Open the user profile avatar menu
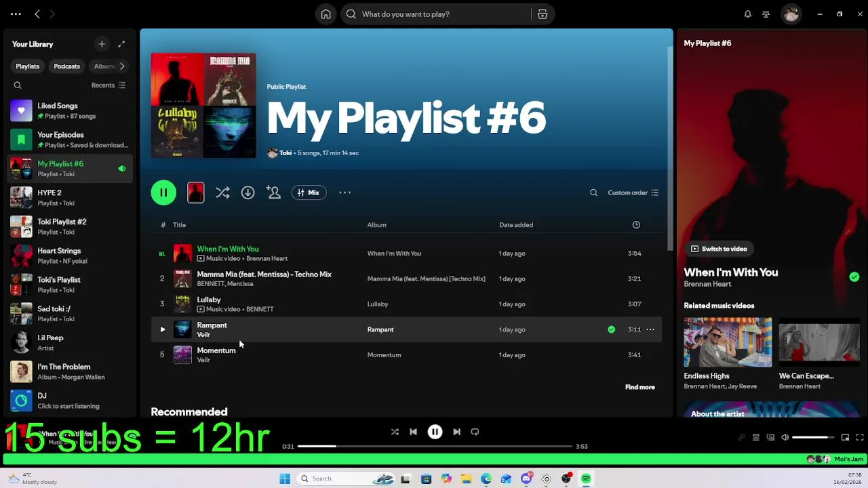Viewport: 868px width, 488px height. click(791, 14)
